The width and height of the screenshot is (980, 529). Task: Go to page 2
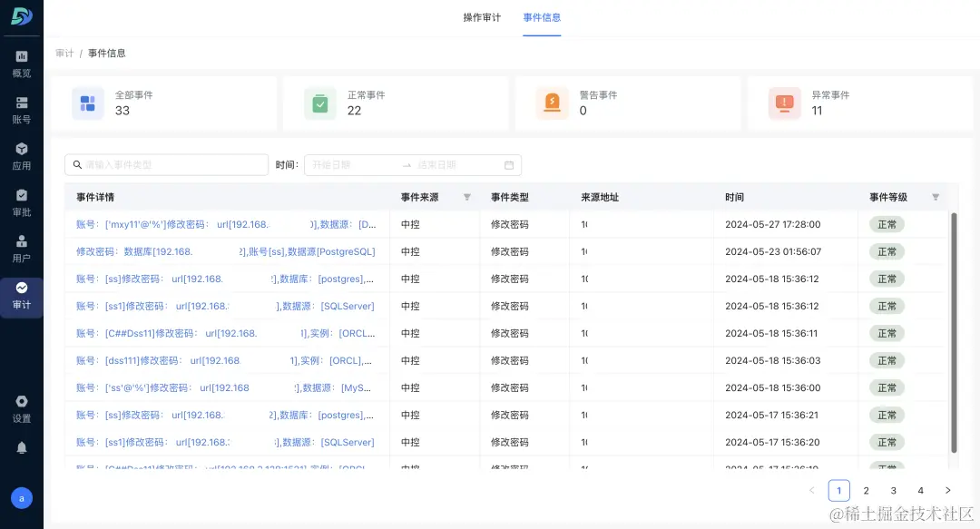[867, 490]
